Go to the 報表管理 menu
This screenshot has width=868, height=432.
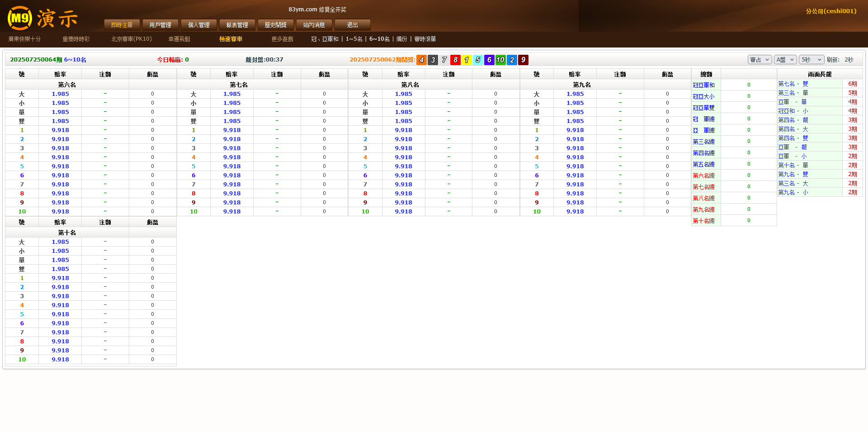click(237, 25)
